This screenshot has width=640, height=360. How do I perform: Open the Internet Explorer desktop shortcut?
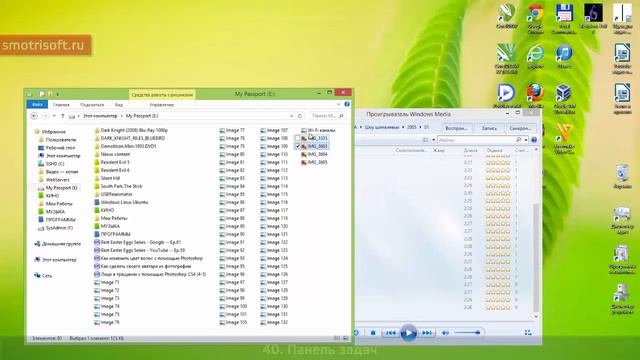point(535,56)
